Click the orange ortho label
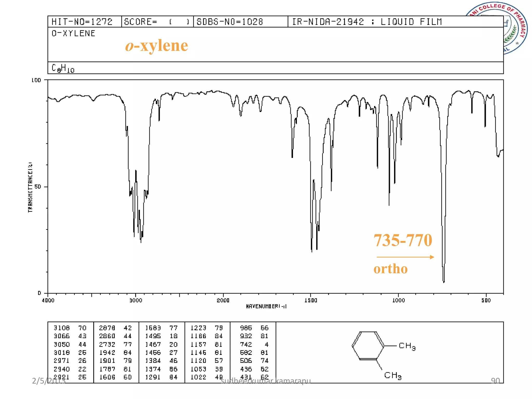Viewport: 532px width, 399px height. [390, 269]
